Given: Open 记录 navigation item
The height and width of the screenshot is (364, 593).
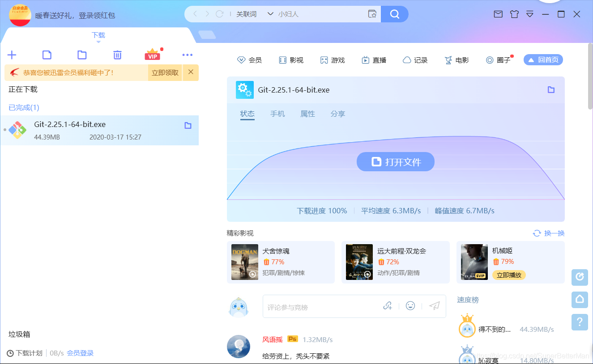Looking at the screenshot, I should [x=415, y=60].
